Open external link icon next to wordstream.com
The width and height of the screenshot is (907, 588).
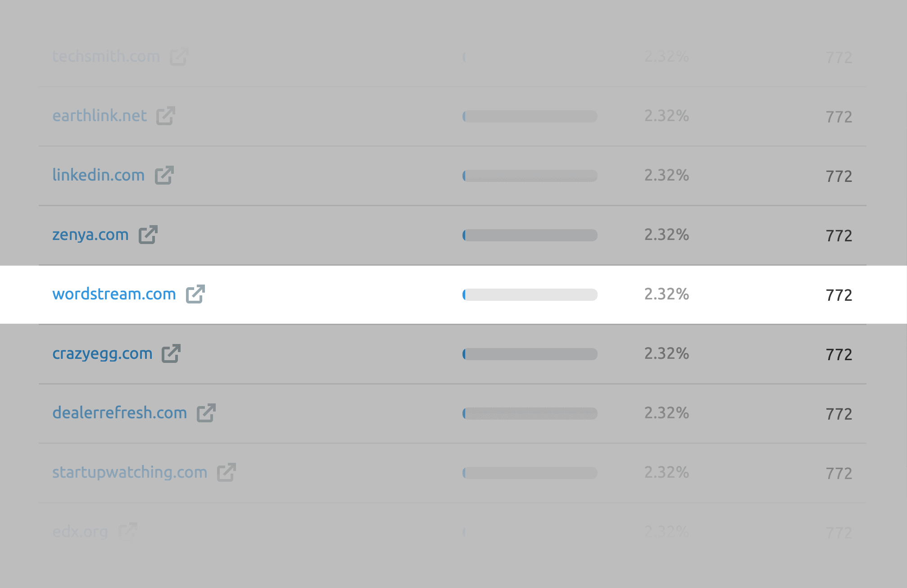[195, 294]
